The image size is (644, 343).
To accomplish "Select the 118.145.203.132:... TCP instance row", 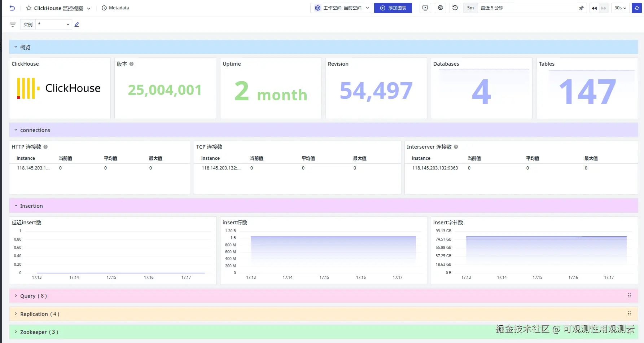I will coord(221,168).
